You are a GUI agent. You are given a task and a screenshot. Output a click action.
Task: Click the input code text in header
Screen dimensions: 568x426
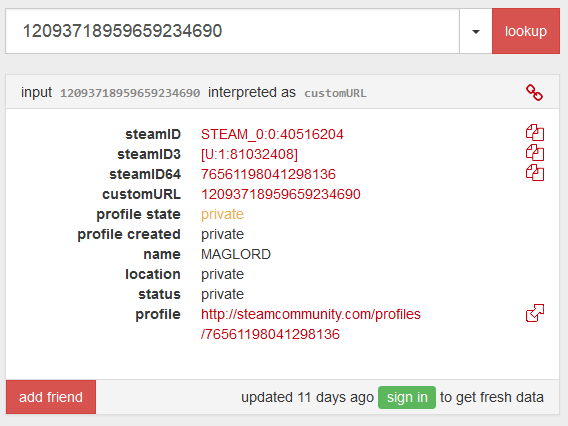[130, 93]
